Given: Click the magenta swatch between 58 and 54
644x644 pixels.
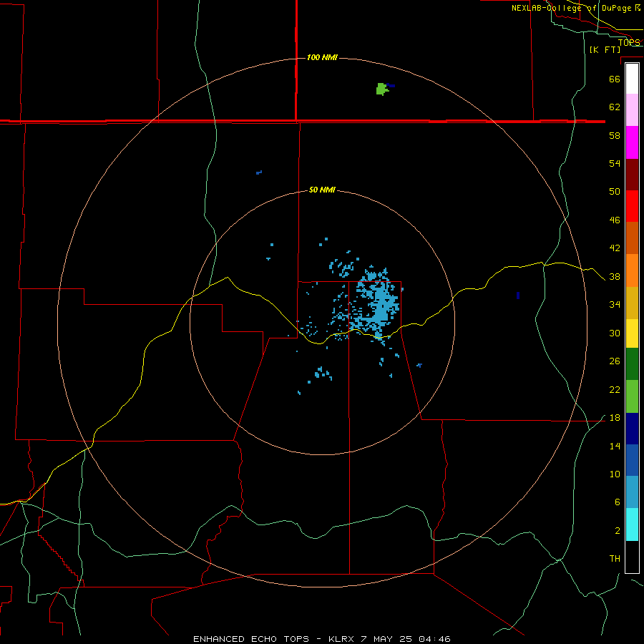Looking at the screenshot, I should (x=632, y=142).
